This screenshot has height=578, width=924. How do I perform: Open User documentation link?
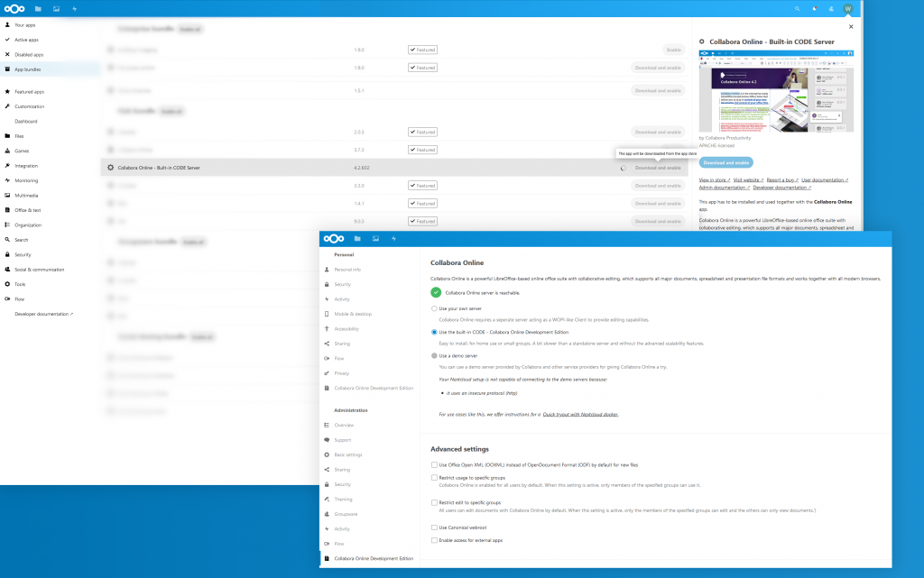pos(825,180)
